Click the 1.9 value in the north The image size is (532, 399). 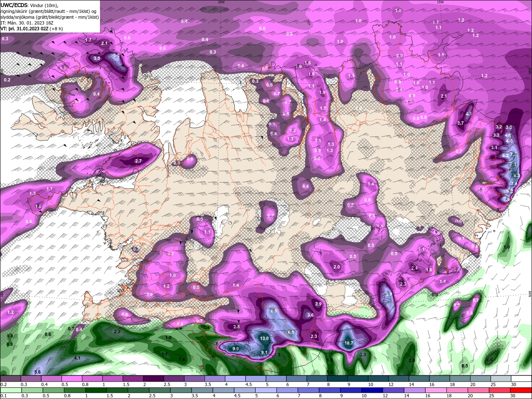click(x=322, y=92)
